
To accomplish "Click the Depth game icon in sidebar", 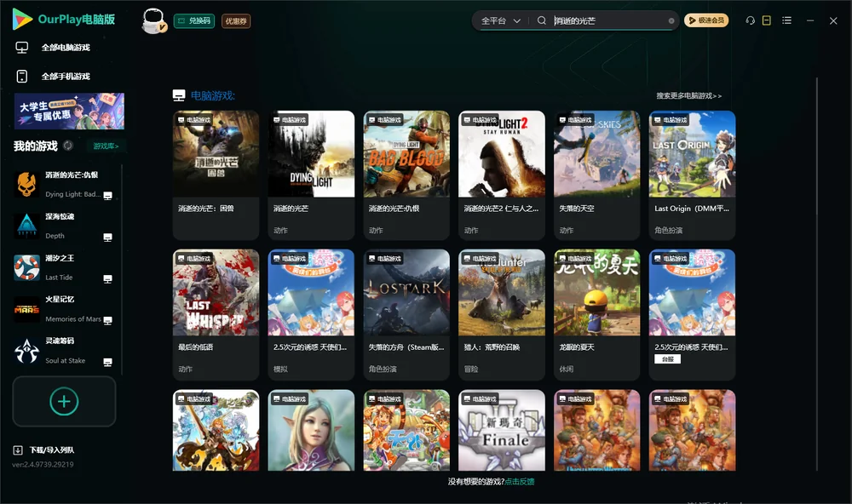I will click(x=26, y=226).
